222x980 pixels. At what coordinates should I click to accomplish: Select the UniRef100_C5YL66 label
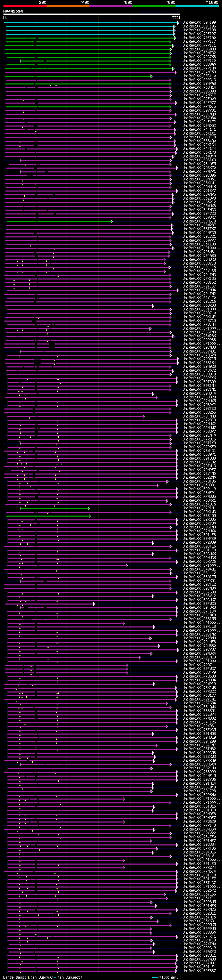199,894
